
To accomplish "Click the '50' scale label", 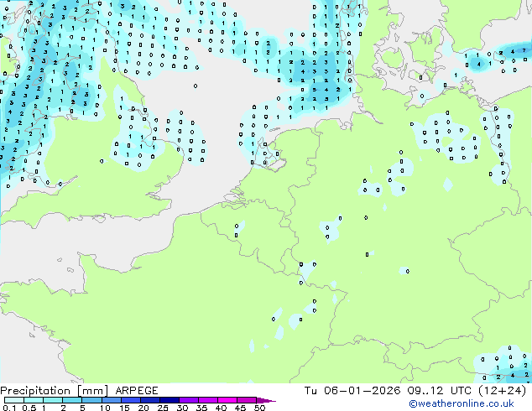I will point(259,408).
